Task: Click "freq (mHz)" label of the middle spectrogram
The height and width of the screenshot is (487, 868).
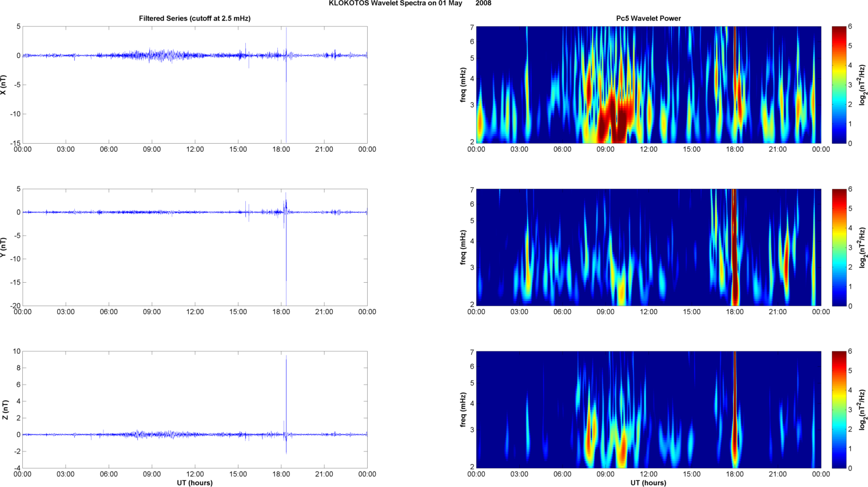Action: (463, 247)
